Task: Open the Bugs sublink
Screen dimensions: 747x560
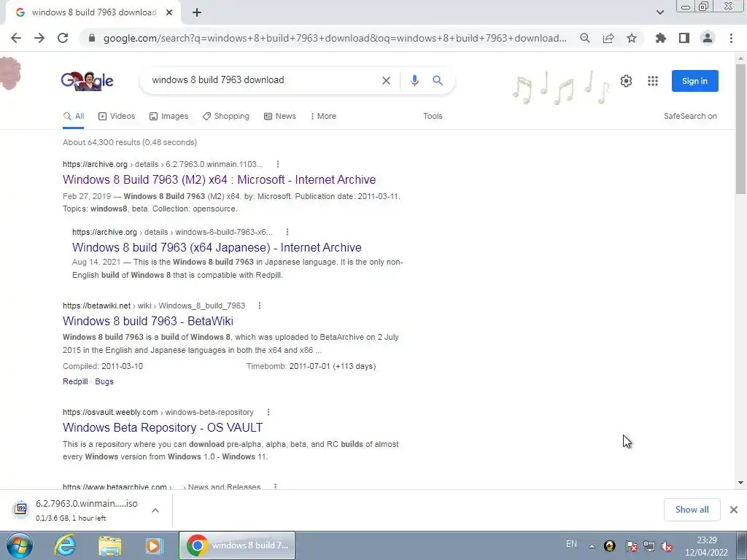Action: coord(104,381)
